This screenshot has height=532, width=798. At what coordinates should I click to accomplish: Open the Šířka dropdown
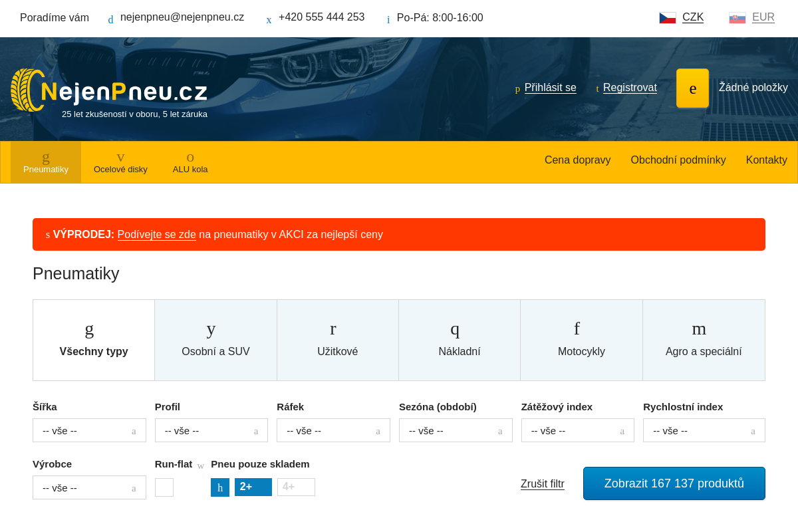pos(89,430)
